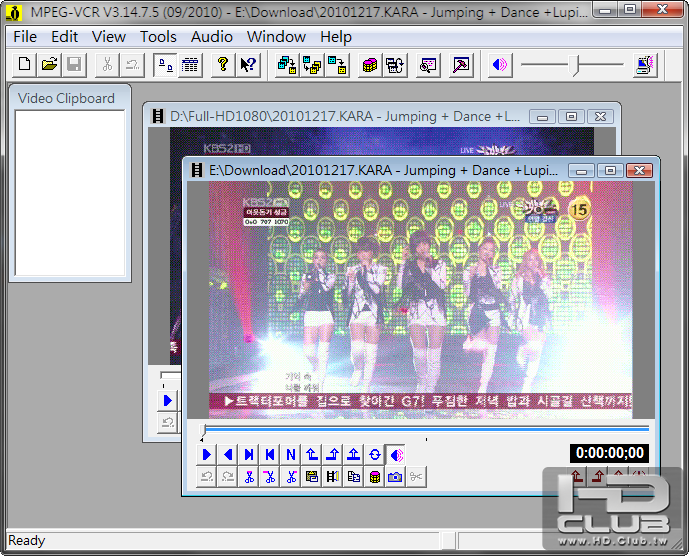Switch to the details list view icon
Viewport: 689px width, 556px height.
pyautogui.click(x=190, y=65)
